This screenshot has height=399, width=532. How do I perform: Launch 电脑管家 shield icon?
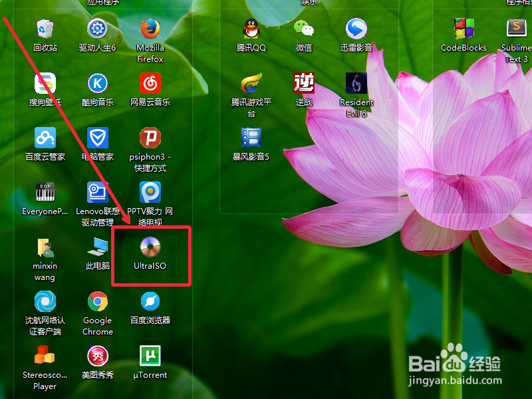[97, 138]
